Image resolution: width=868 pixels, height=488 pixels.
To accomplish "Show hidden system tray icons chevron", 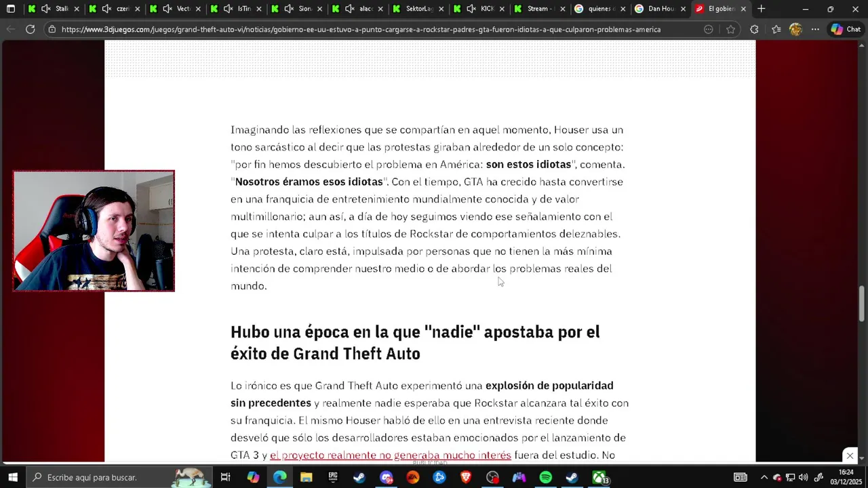I will pyautogui.click(x=764, y=477).
